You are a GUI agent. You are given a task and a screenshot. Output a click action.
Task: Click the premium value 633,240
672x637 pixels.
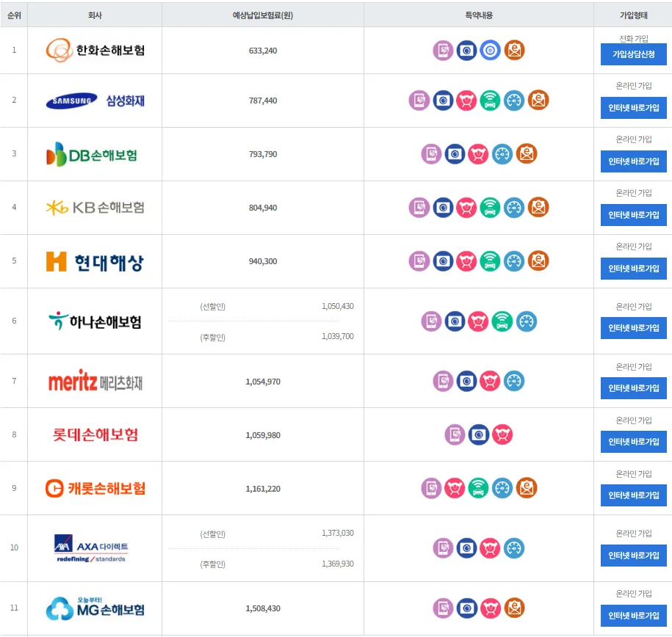(263, 51)
